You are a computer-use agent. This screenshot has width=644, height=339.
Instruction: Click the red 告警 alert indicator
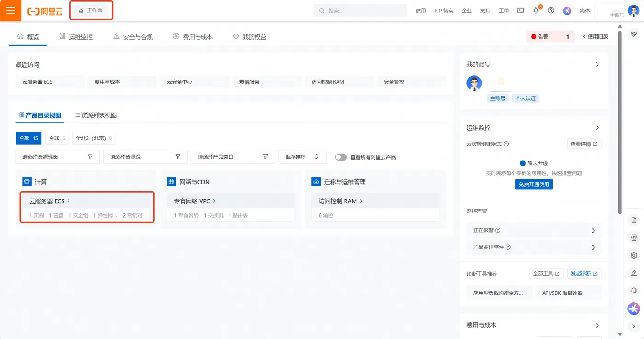[x=550, y=37]
